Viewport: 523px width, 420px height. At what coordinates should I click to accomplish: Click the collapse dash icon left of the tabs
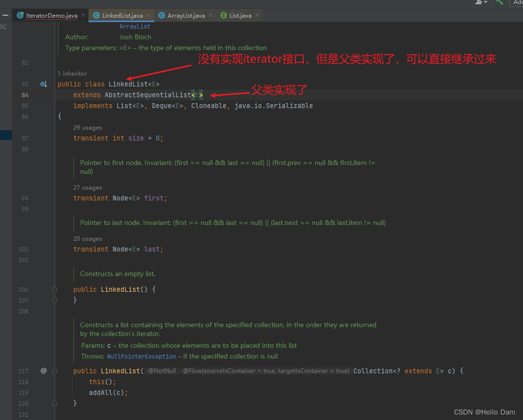point(5,15)
